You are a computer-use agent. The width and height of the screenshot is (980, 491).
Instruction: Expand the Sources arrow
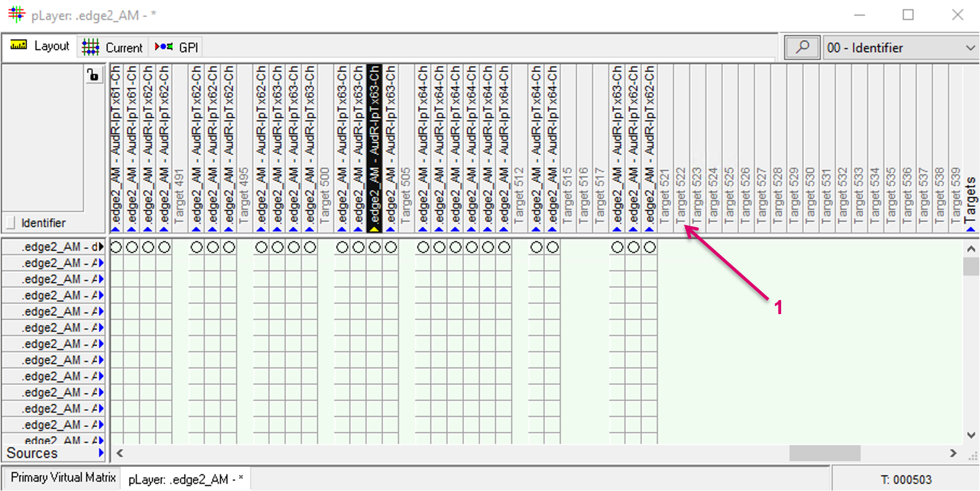pyautogui.click(x=101, y=453)
